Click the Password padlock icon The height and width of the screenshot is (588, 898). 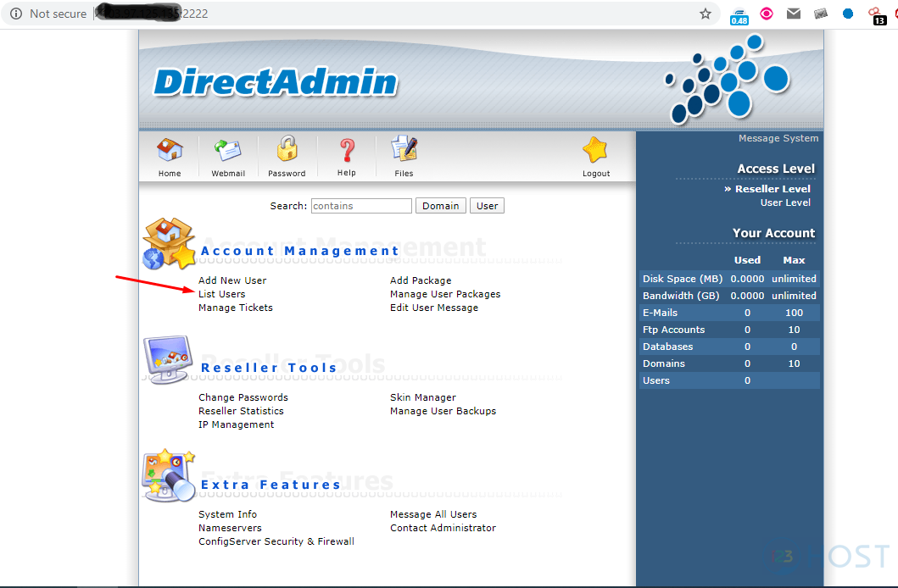[x=287, y=149]
